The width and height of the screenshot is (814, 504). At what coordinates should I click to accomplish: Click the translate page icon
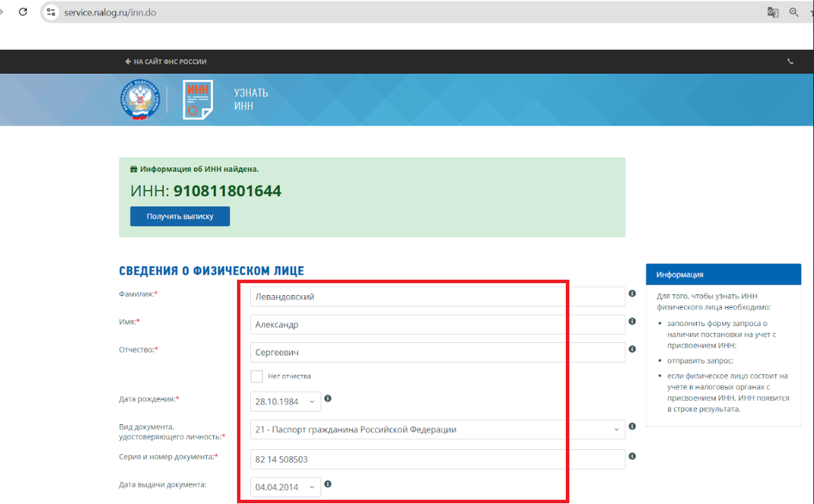pos(773,13)
